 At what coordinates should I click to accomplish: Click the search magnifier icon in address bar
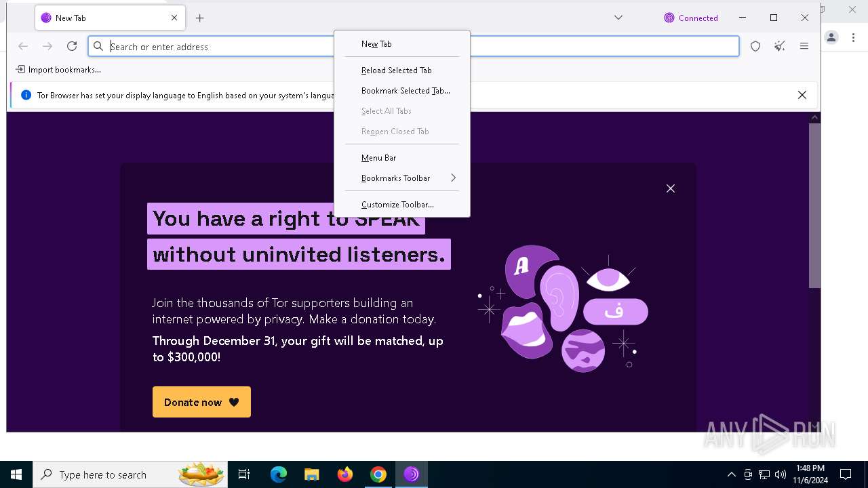pyautogui.click(x=98, y=46)
